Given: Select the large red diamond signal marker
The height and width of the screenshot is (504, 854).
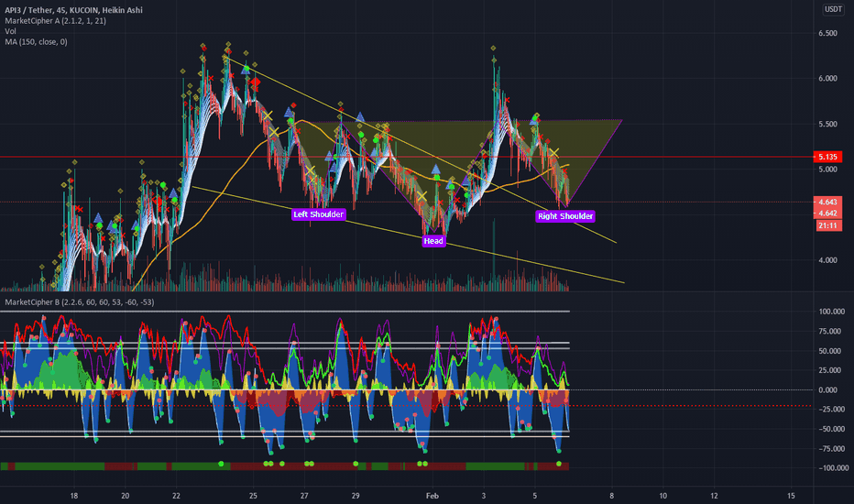Looking at the screenshot, I should [256, 82].
